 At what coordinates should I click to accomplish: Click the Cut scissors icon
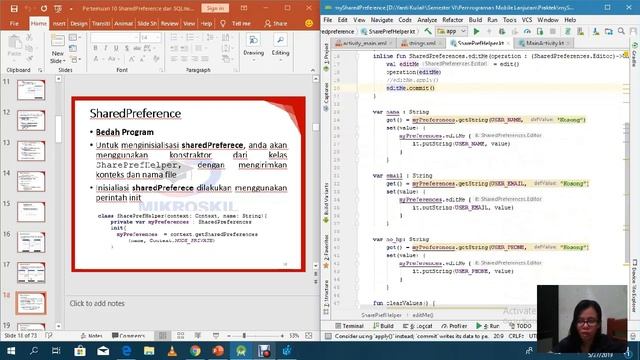tap(29, 38)
